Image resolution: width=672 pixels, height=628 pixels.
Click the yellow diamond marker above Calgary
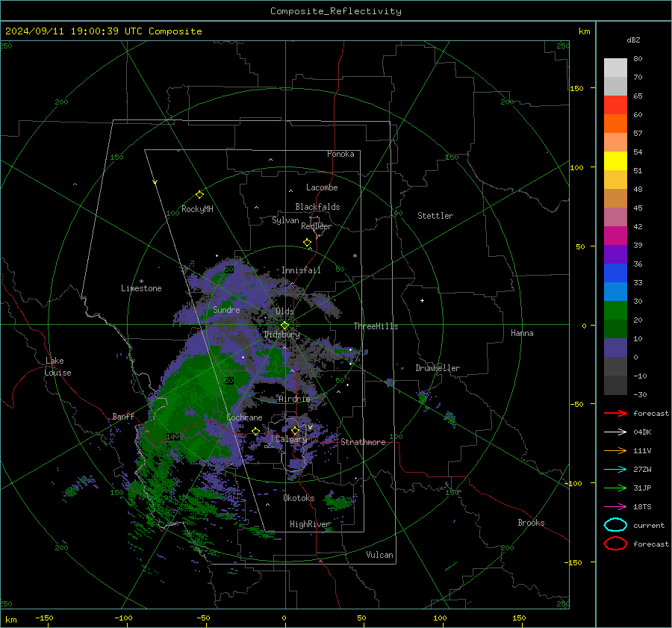pyautogui.click(x=295, y=430)
